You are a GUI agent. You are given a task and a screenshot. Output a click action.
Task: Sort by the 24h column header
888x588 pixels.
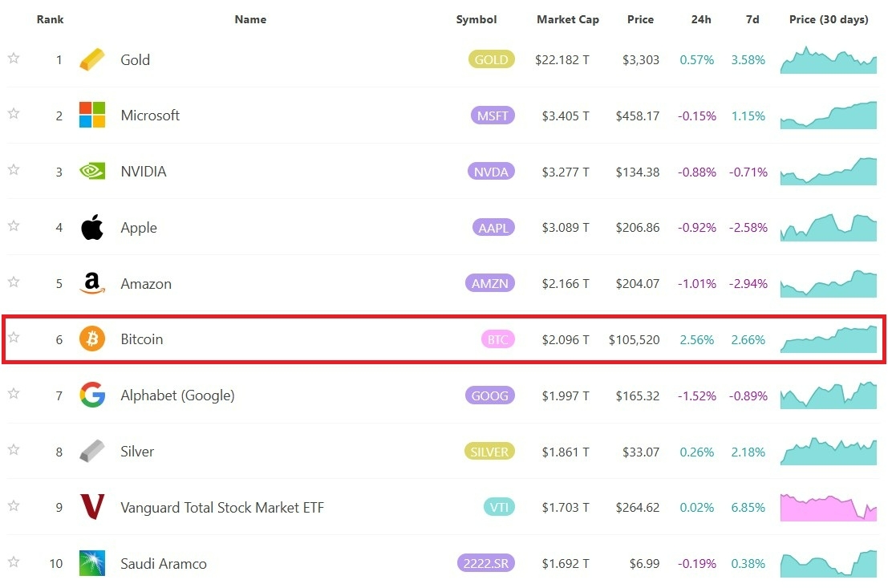(x=700, y=19)
